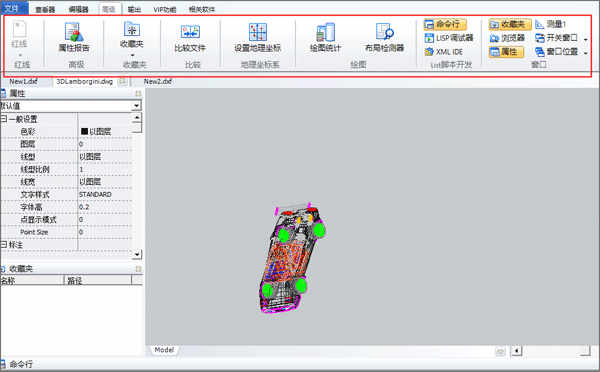Collapse the 一般设置 section

(x=4, y=119)
